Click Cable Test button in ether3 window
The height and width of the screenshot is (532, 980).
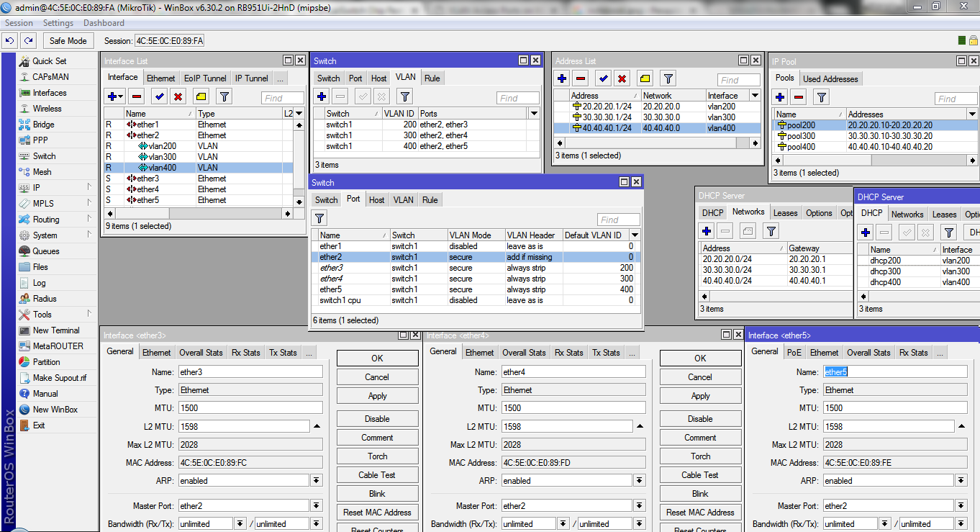click(x=377, y=475)
